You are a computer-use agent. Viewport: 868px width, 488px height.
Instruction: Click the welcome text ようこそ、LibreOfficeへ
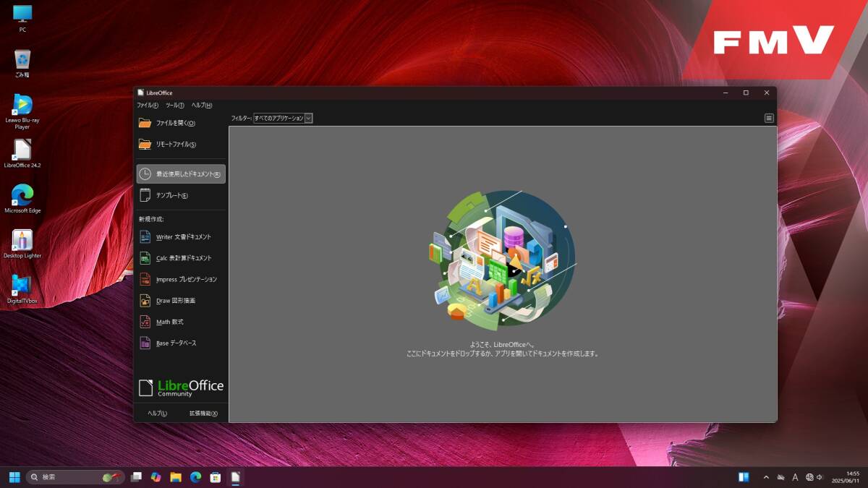503,345
